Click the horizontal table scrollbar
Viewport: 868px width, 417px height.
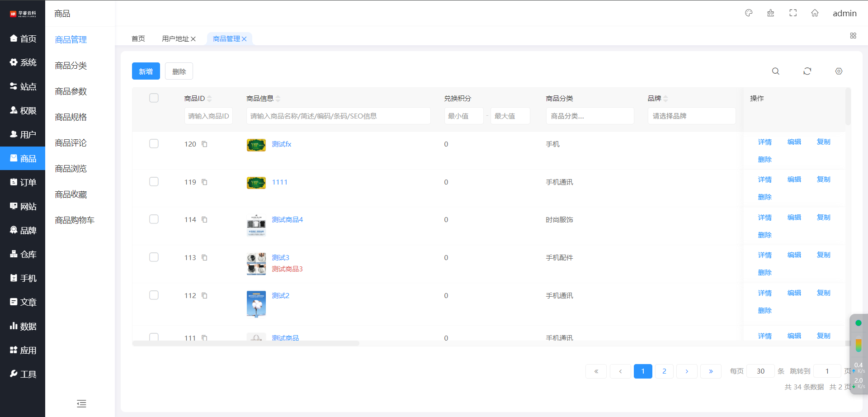pos(246,344)
